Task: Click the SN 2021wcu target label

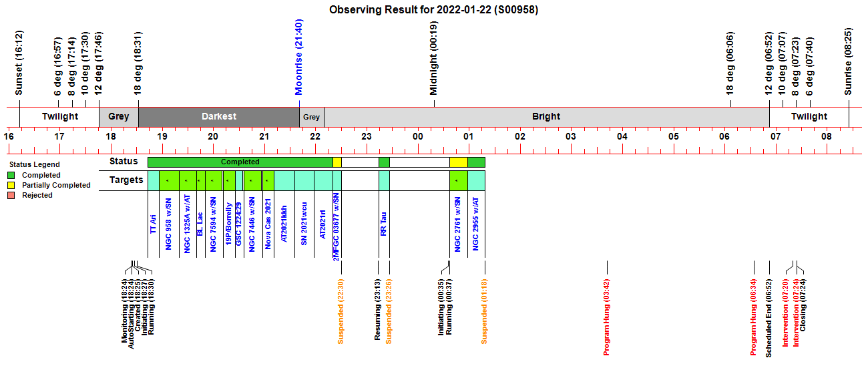Action: pyautogui.click(x=304, y=222)
